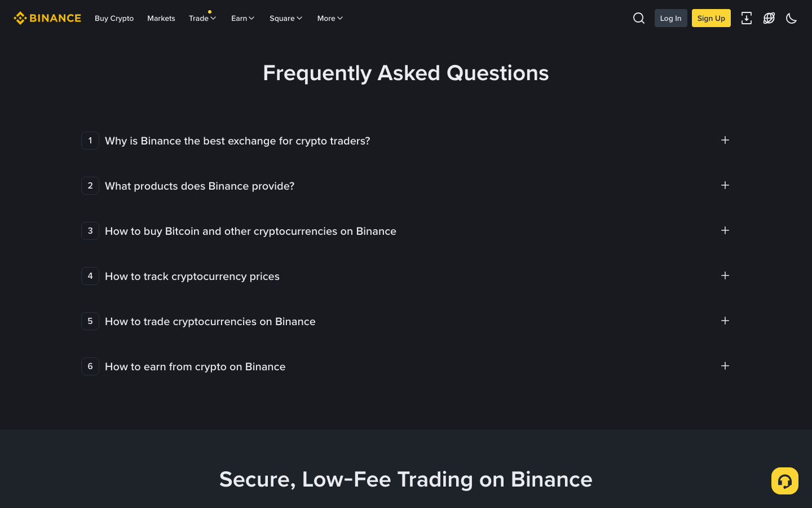
Task: Expand how to track cryptocurrency prices
Action: (725, 275)
